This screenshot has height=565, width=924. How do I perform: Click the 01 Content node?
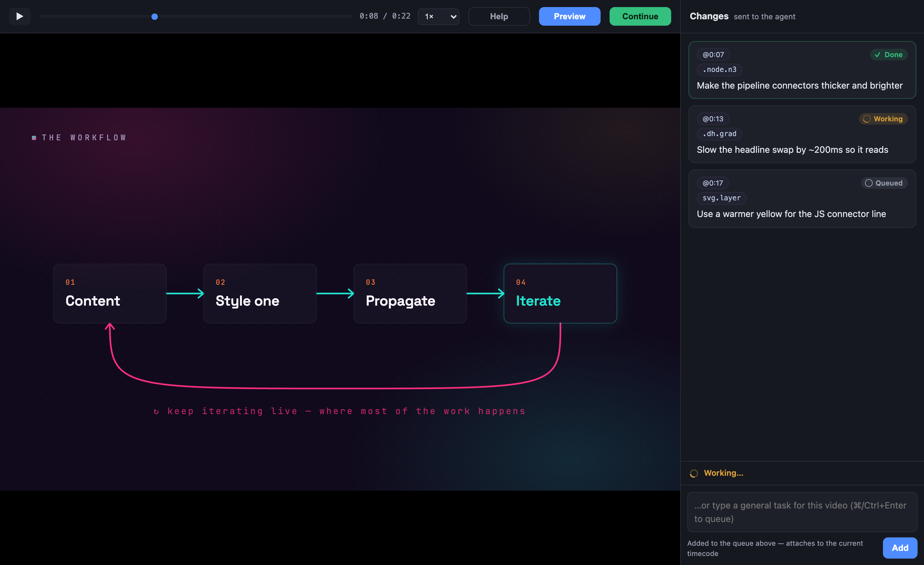109,293
